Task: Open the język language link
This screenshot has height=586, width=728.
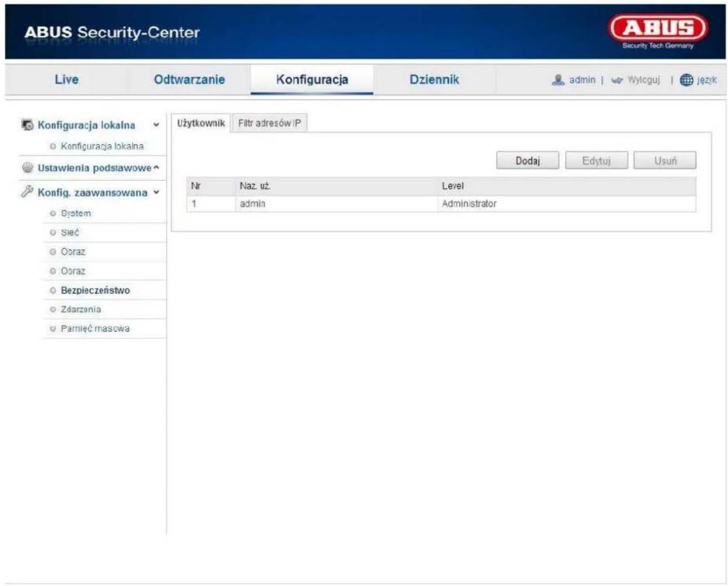Action: coord(707,80)
